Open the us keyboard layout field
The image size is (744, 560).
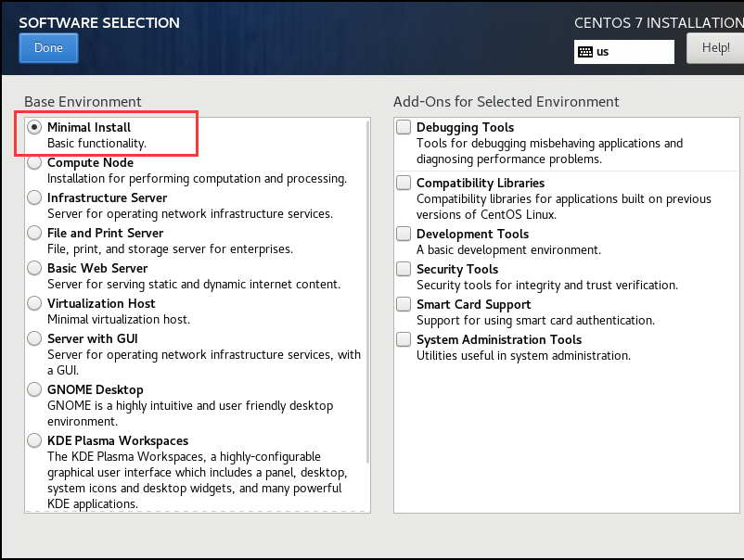coord(624,52)
